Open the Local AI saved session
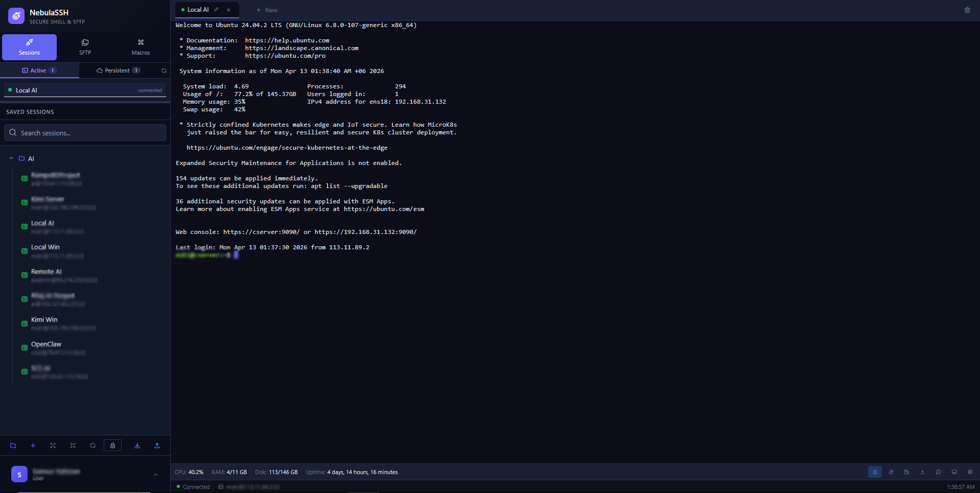Screen dimensions: 980x493 point(42,223)
